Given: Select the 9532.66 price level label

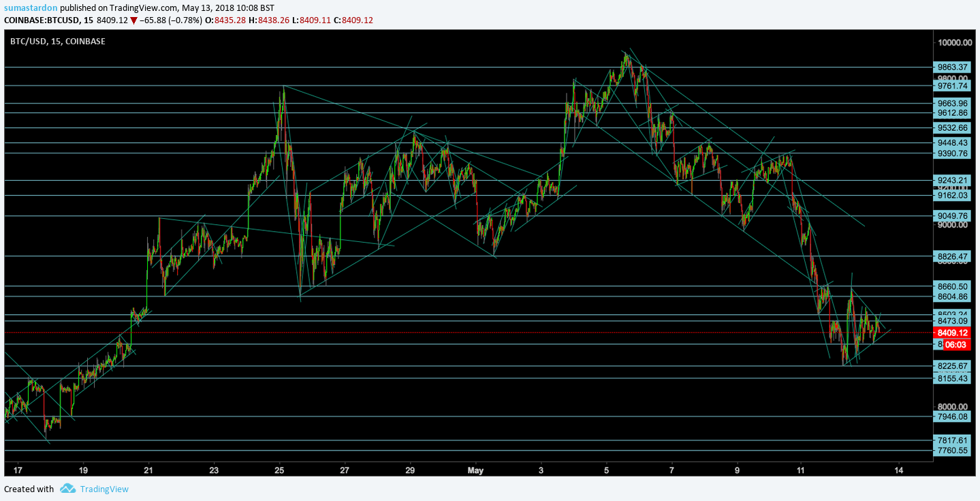Looking at the screenshot, I should (953, 128).
